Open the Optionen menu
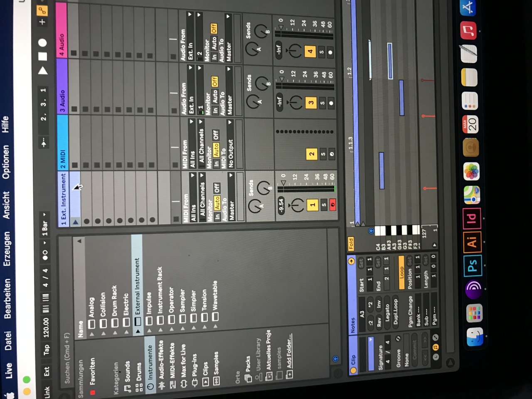The image size is (532, 399). point(6,162)
